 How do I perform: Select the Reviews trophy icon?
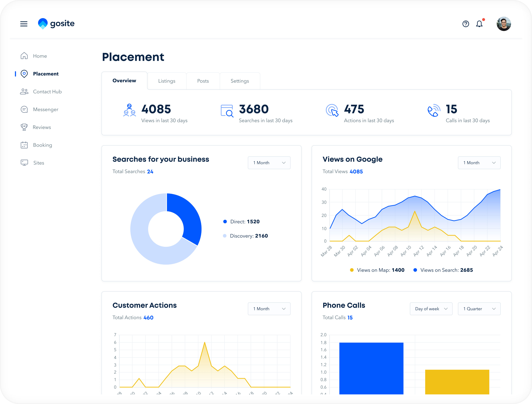[x=24, y=127]
